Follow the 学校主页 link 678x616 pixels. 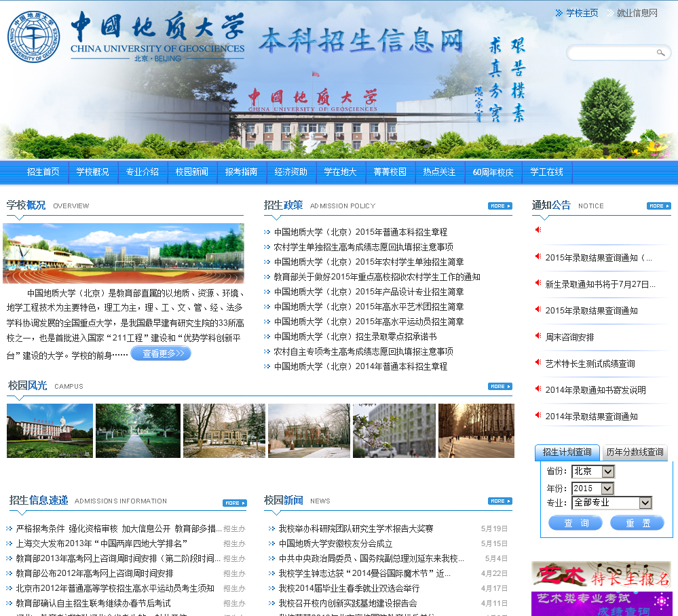[582, 13]
